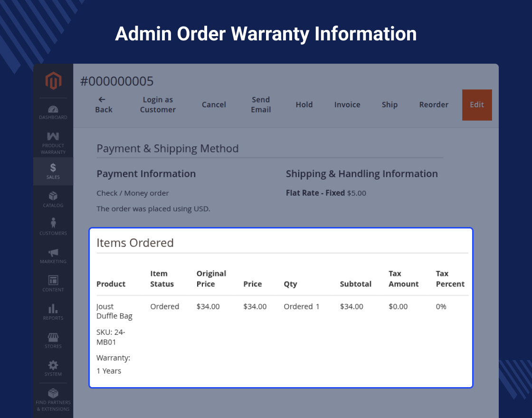Click Login as Customer button
532x418 pixels.
158,104
